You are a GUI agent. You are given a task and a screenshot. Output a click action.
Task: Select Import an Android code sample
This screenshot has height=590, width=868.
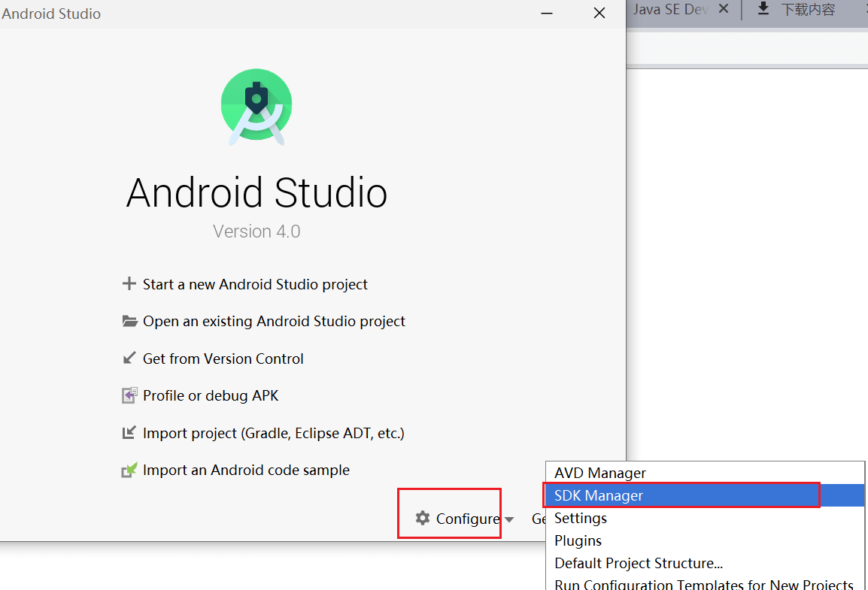[x=247, y=470]
